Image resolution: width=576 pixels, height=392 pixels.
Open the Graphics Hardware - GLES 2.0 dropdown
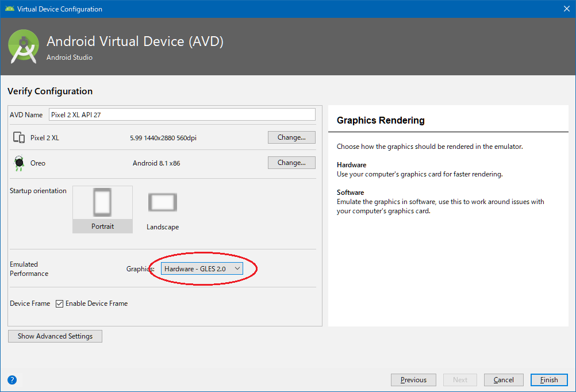(x=202, y=268)
